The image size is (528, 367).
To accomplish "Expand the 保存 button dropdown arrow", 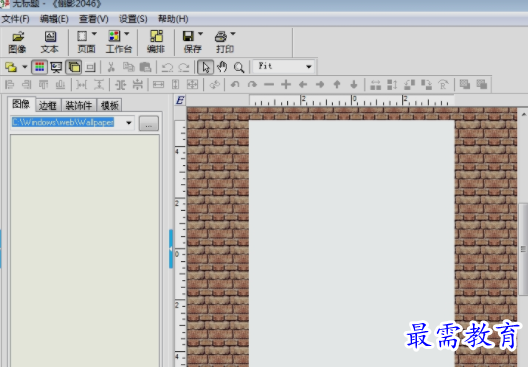I will click(200, 34).
